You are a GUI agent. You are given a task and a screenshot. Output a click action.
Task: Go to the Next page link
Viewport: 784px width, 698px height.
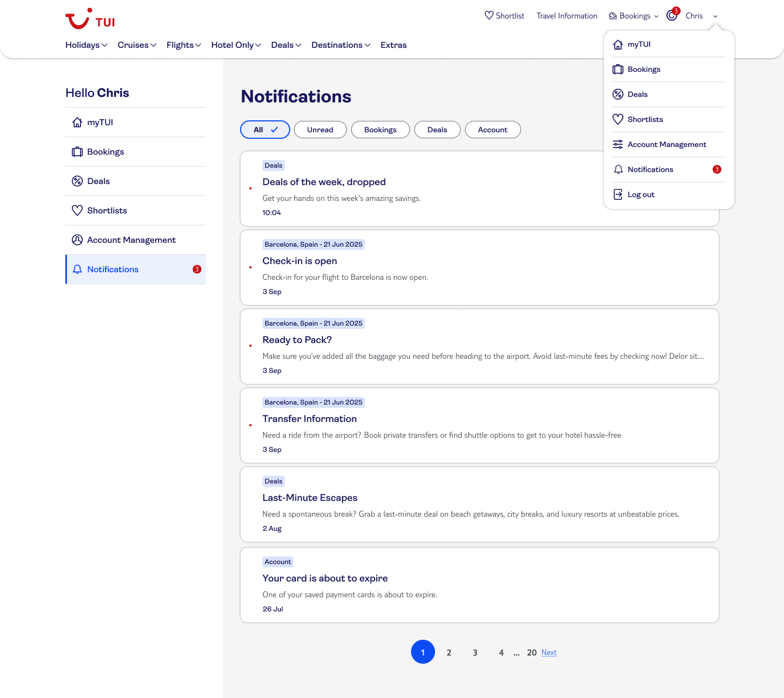click(549, 652)
